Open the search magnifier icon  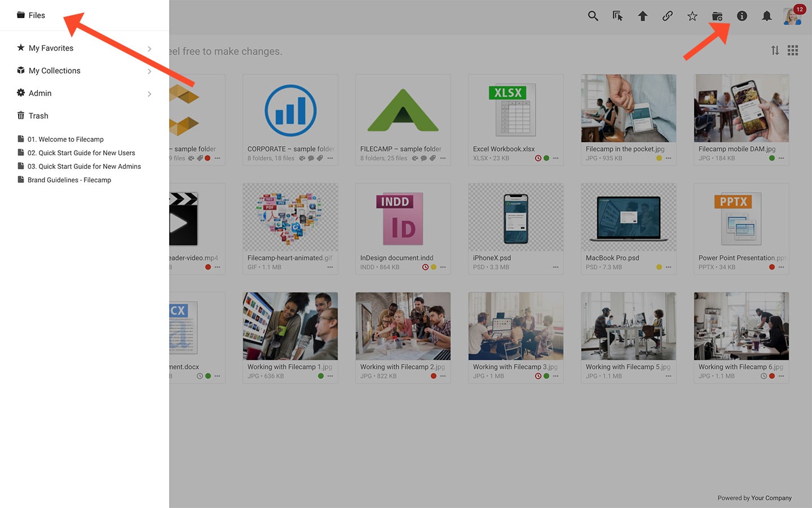point(593,16)
